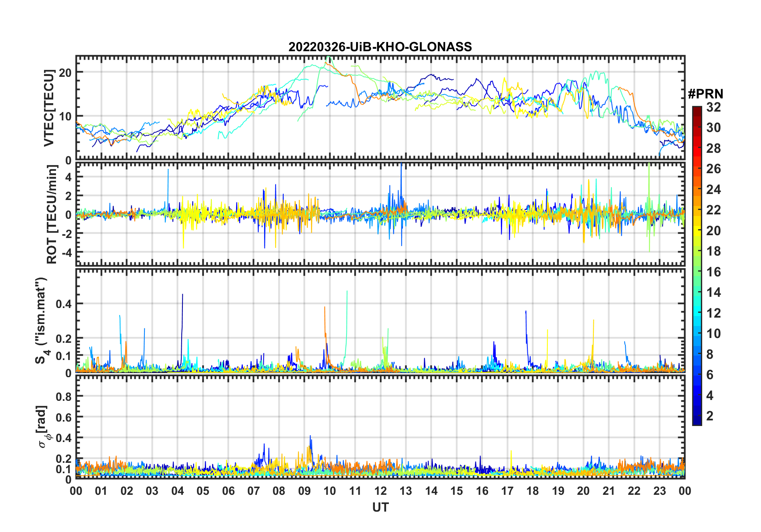761x532 pixels.
Task: Click the ROT axis tick label -2
Action: click(x=66, y=233)
